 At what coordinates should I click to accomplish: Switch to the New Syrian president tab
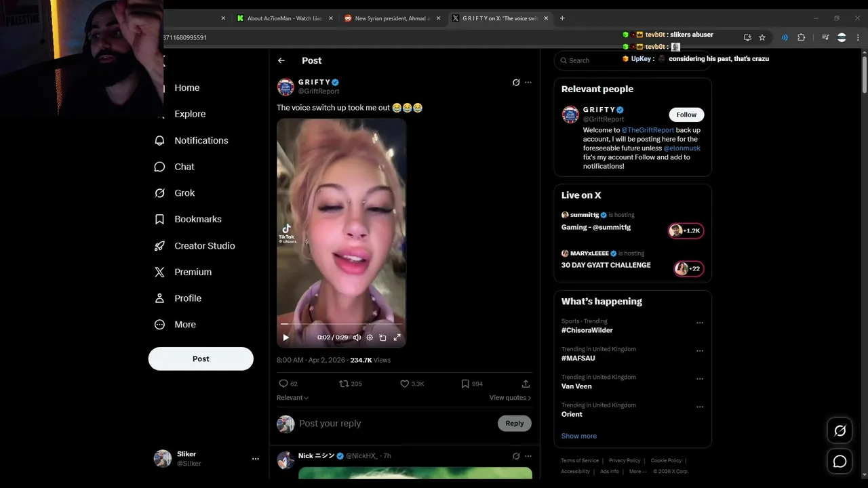(392, 18)
